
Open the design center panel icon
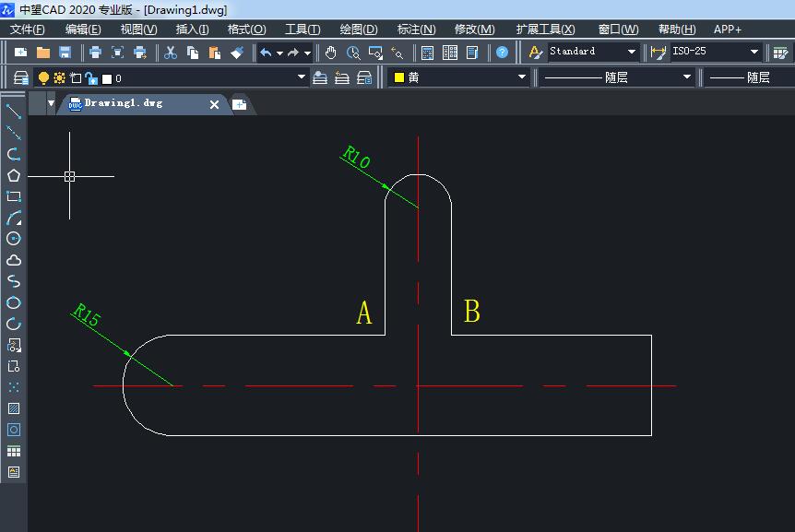tap(450, 52)
